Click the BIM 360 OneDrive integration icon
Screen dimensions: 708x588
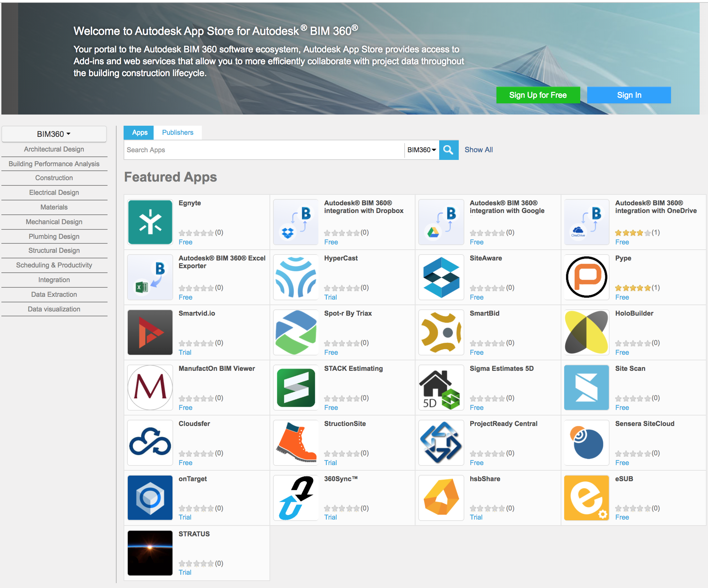tap(586, 222)
